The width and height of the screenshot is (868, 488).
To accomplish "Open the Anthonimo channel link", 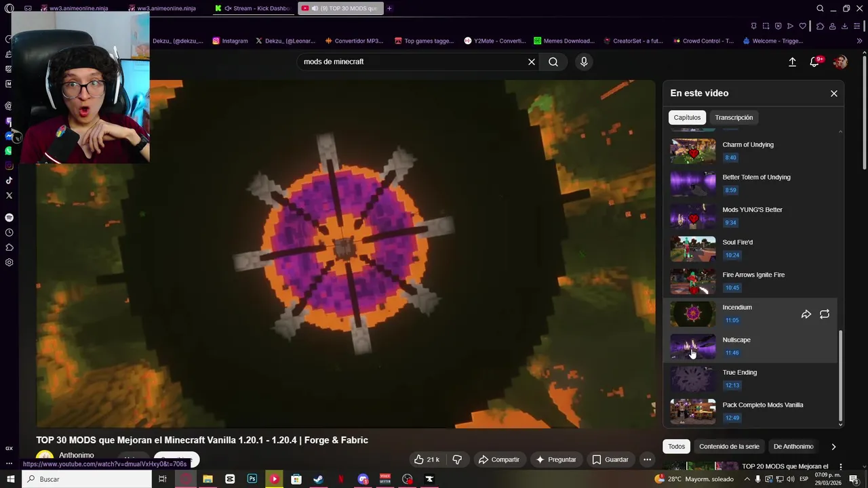I will [x=76, y=455].
